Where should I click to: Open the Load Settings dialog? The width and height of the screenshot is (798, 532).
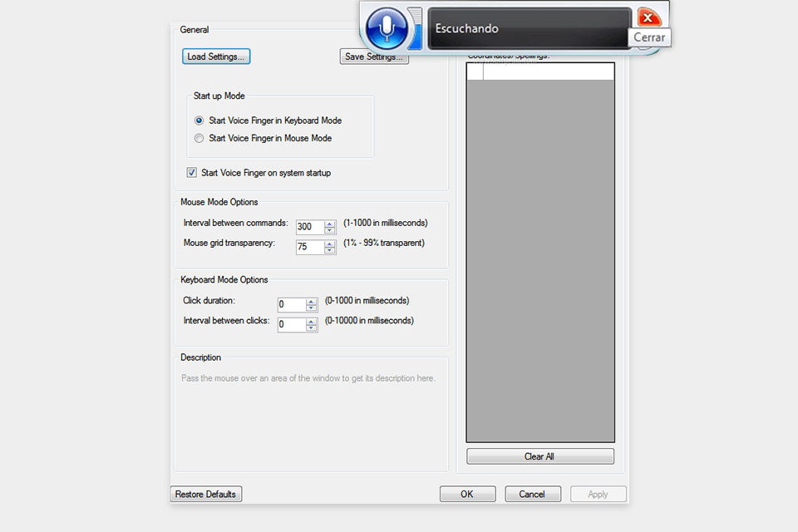click(x=215, y=57)
